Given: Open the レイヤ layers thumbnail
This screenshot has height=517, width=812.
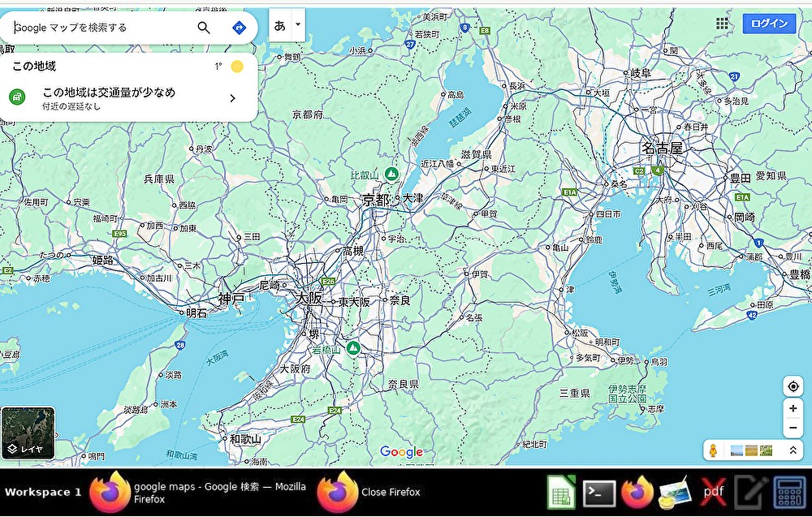Looking at the screenshot, I should coord(28,433).
